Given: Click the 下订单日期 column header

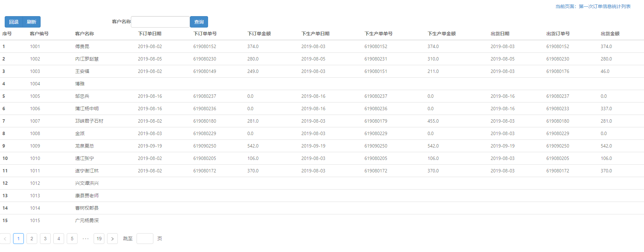Looking at the screenshot, I should (x=150, y=34).
